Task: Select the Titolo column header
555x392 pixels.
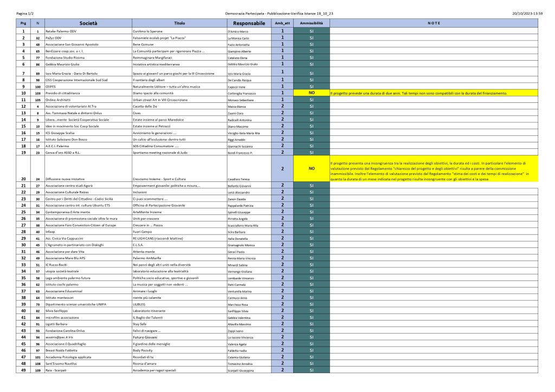Action: click(x=179, y=23)
